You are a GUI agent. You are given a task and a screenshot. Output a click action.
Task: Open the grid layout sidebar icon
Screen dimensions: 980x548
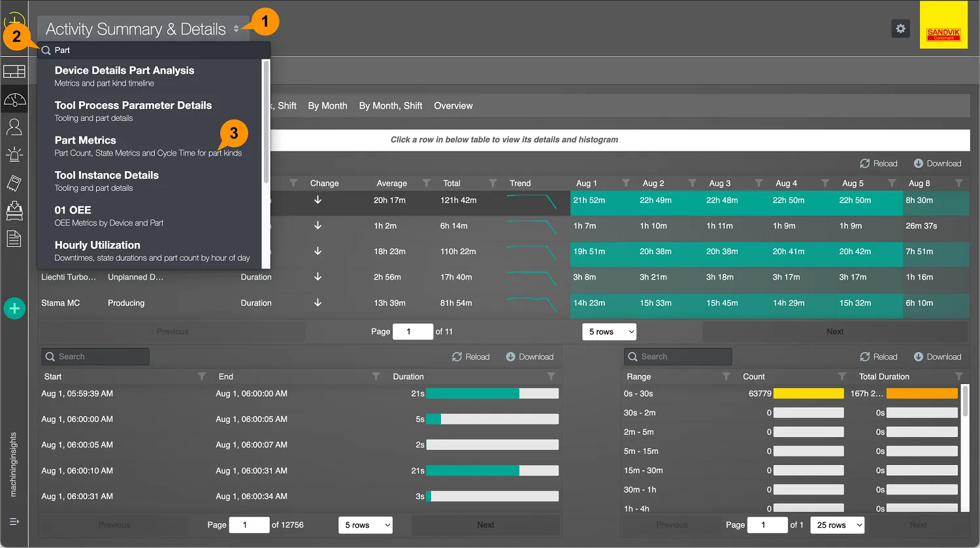(x=14, y=72)
